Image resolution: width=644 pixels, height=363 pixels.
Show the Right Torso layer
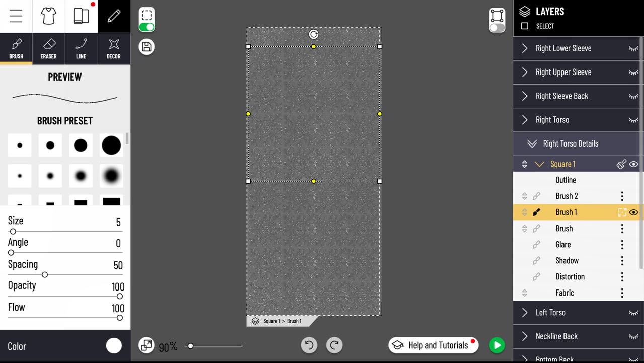coord(633,120)
